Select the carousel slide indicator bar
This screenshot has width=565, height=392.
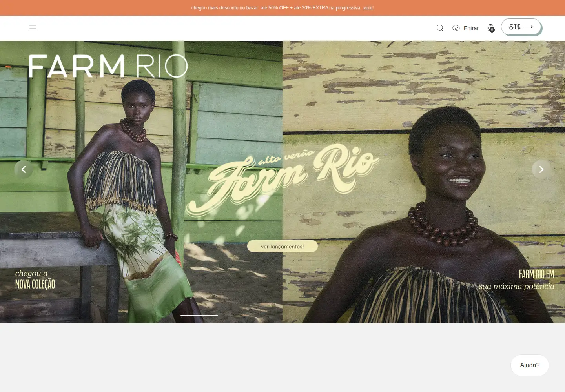point(199,315)
